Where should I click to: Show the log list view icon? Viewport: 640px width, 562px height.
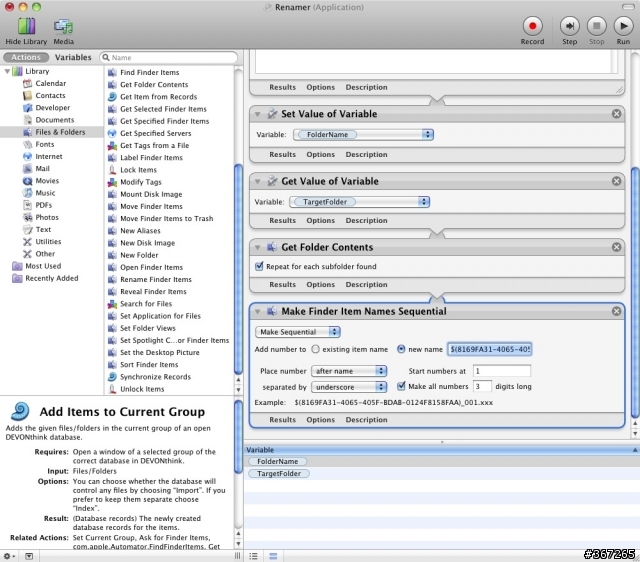(x=253, y=556)
